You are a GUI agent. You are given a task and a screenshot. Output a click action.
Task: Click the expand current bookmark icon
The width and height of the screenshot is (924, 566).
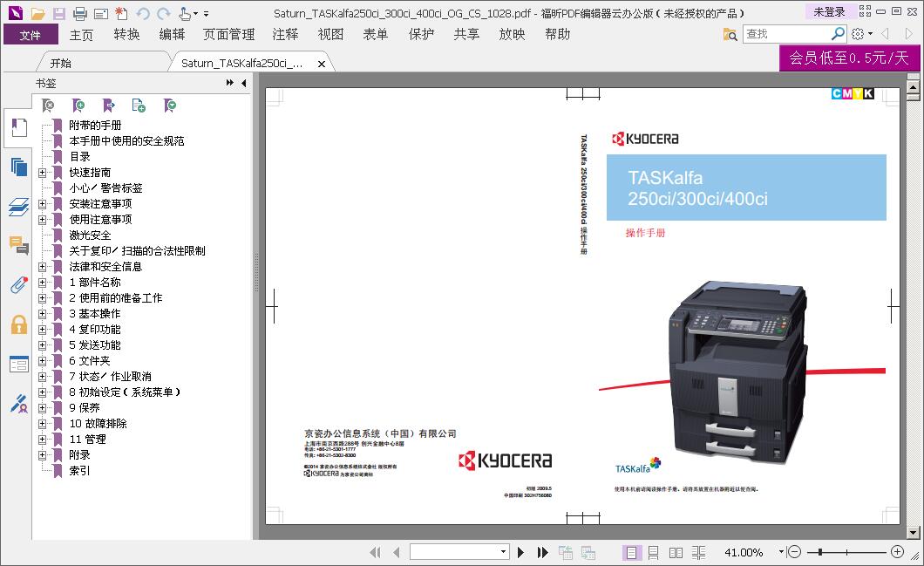coord(139,106)
